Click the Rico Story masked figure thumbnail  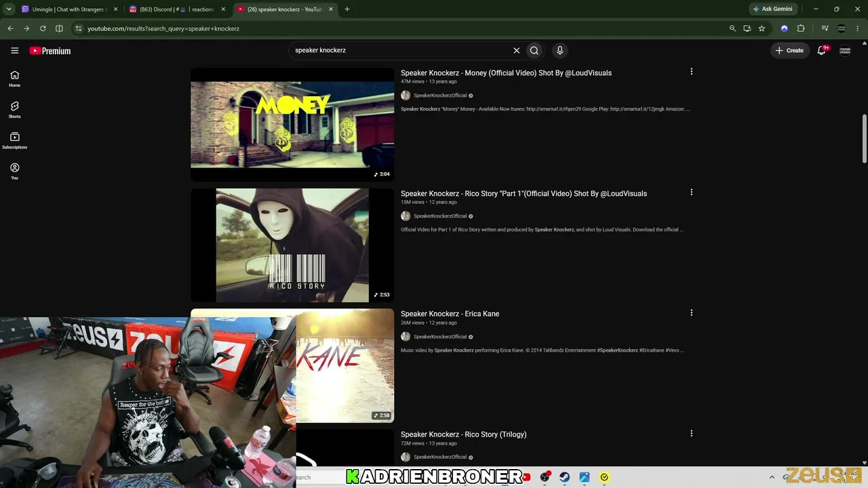(292, 245)
